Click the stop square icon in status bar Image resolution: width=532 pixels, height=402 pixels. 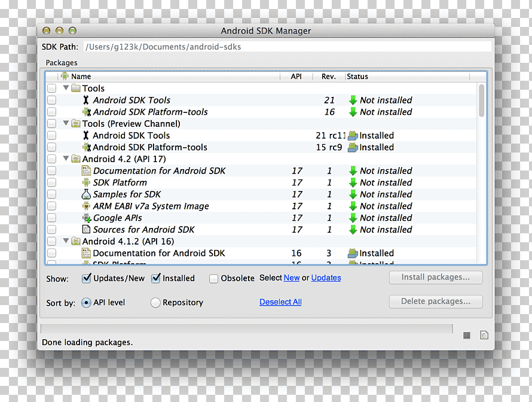coord(467,336)
